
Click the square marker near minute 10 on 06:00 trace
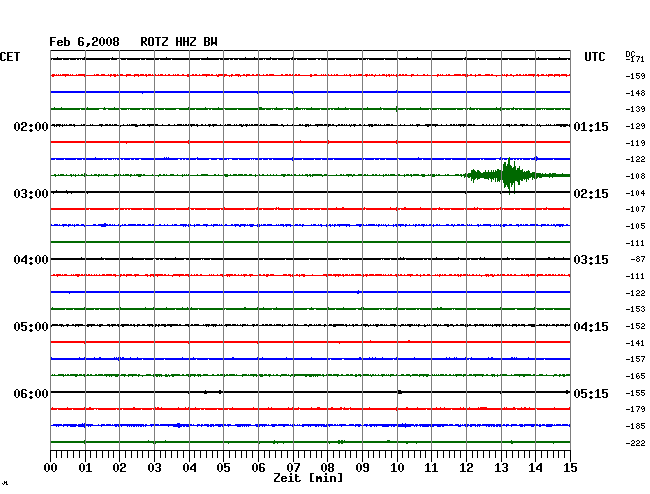[x=400, y=392]
